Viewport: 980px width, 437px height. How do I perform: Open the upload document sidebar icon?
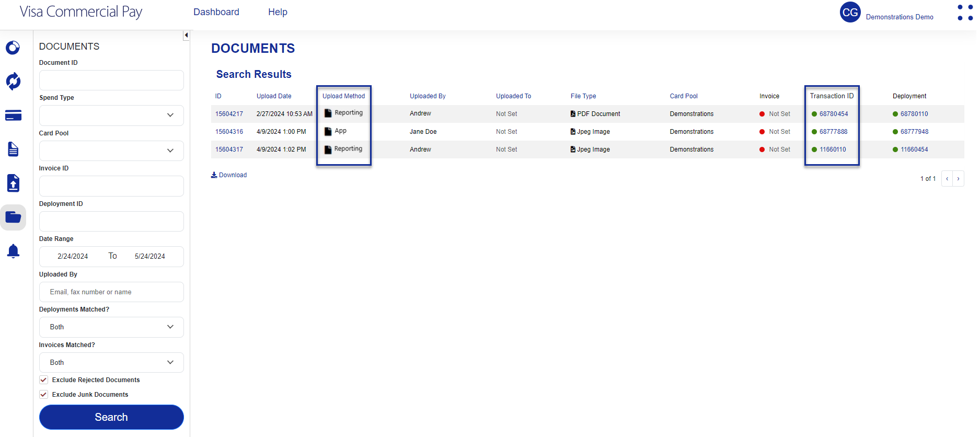pos(13,183)
